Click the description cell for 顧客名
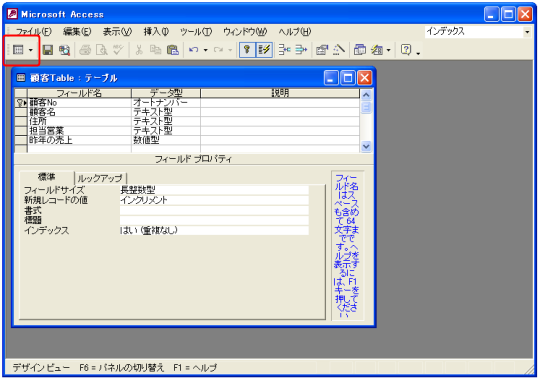Image resolution: width=540 pixels, height=378 pixels. [x=280, y=112]
